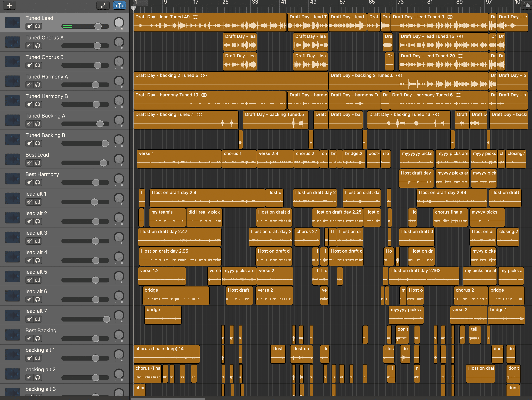This screenshot has height=400, width=532.
Task: Click the lead alt 4 track icon
Action: click(13, 257)
